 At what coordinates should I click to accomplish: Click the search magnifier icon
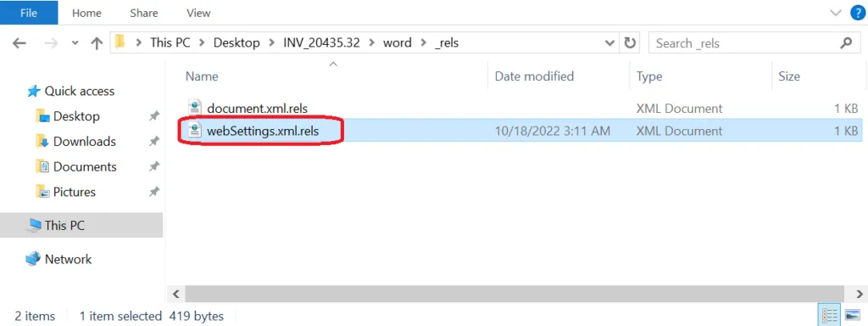846,42
